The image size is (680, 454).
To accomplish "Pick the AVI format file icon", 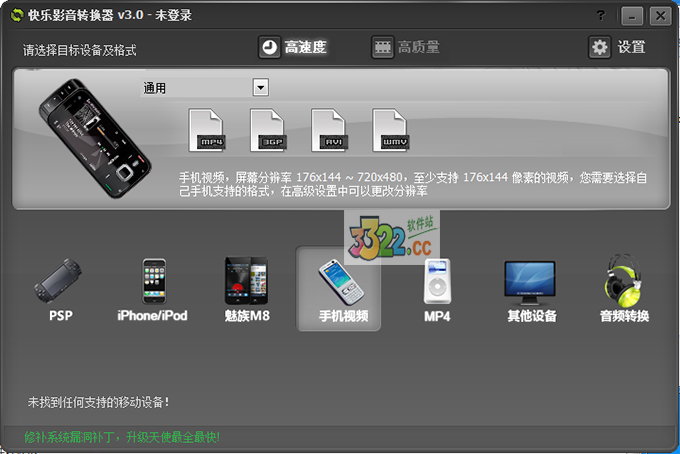I will (x=329, y=130).
